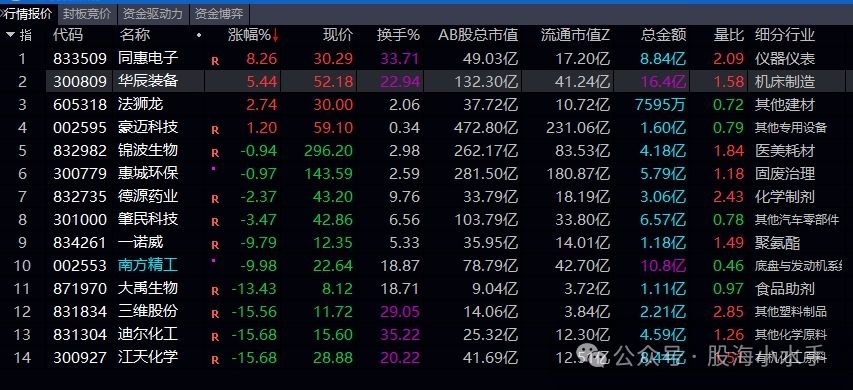Click the 聚氨酯 industry cell

[x=777, y=242]
